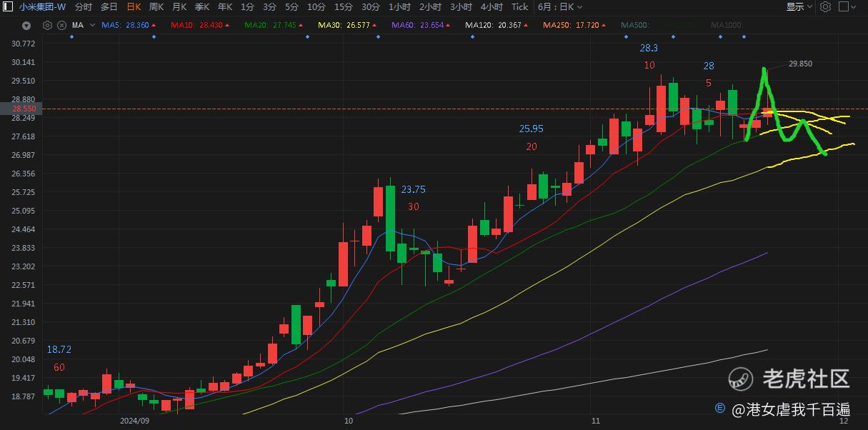The image size is (868, 430).
Task: Open the 6月：日K period dropdown
Action: (560, 6)
